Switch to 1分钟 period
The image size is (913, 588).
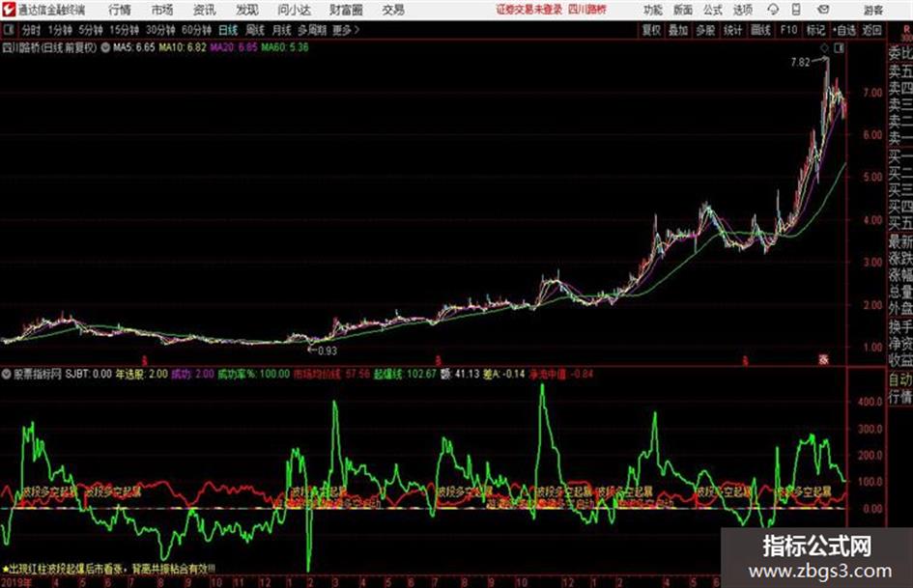coord(60,30)
